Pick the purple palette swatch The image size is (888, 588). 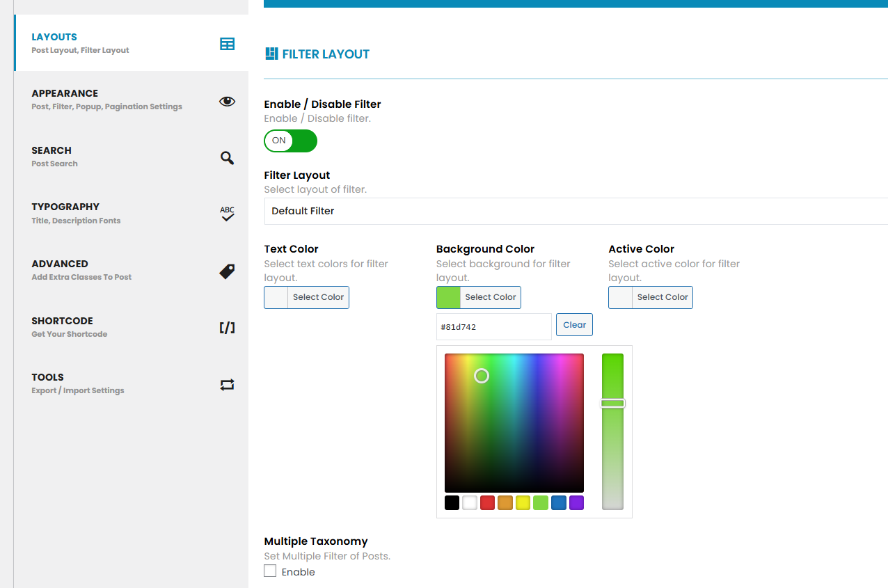pyautogui.click(x=576, y=502)
